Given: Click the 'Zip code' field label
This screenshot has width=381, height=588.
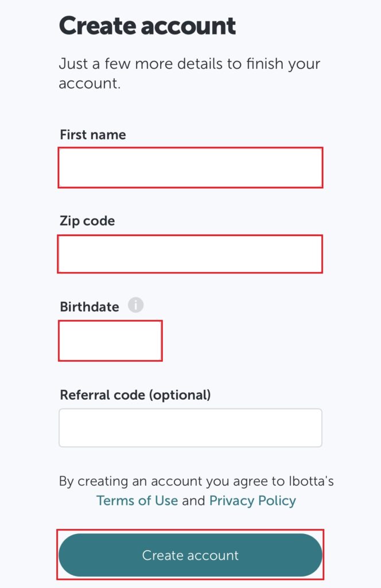Looking at the screenshot, I should click(87, 220).
